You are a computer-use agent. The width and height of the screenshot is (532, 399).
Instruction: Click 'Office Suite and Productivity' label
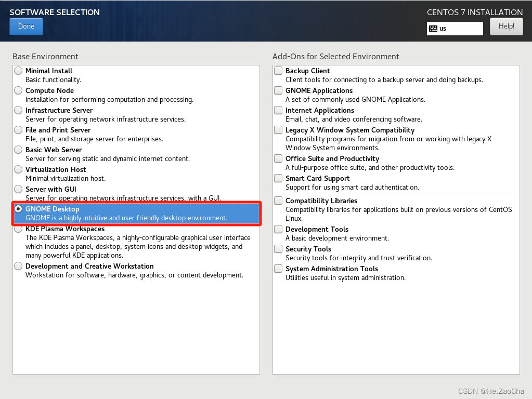point(332,158)
